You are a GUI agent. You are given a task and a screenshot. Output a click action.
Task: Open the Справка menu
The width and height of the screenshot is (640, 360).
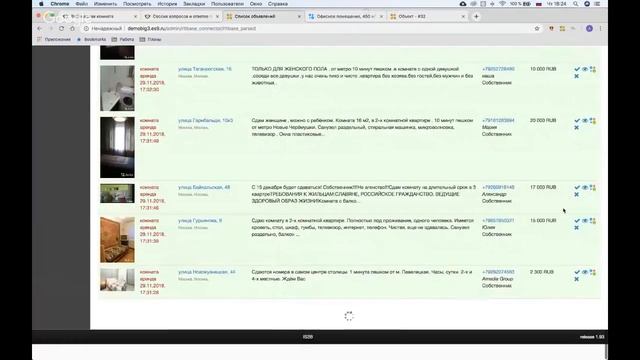click(x=278, y=4)
